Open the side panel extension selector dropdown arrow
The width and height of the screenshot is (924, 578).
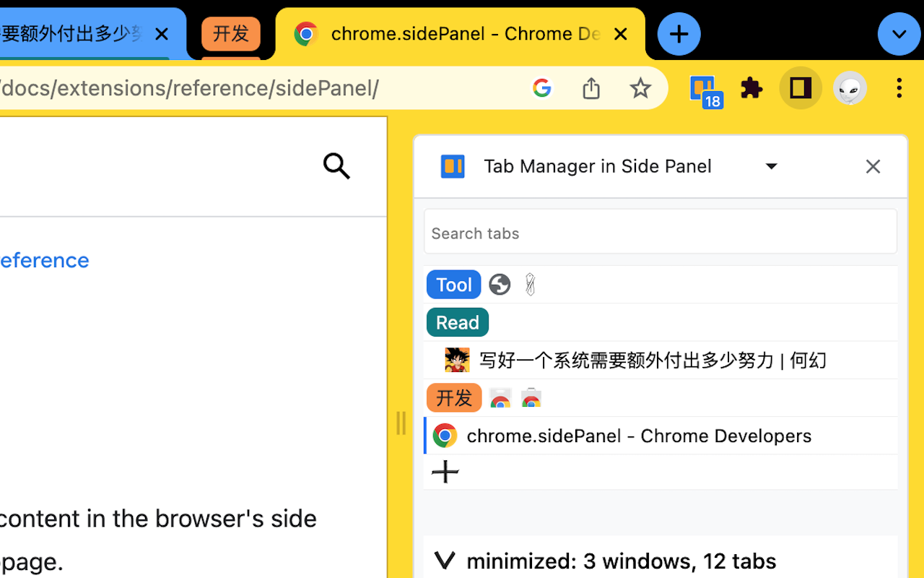(x=772, y=166)
